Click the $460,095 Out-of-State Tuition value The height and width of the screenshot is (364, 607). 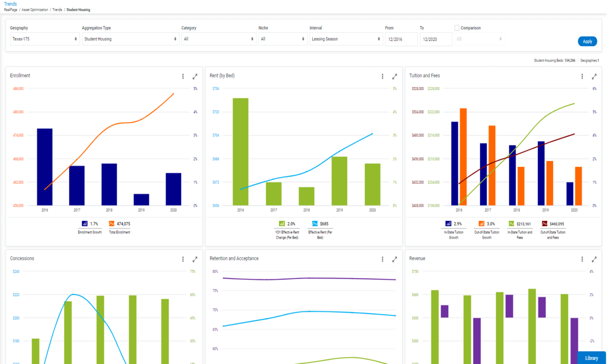tap(557, 223)
